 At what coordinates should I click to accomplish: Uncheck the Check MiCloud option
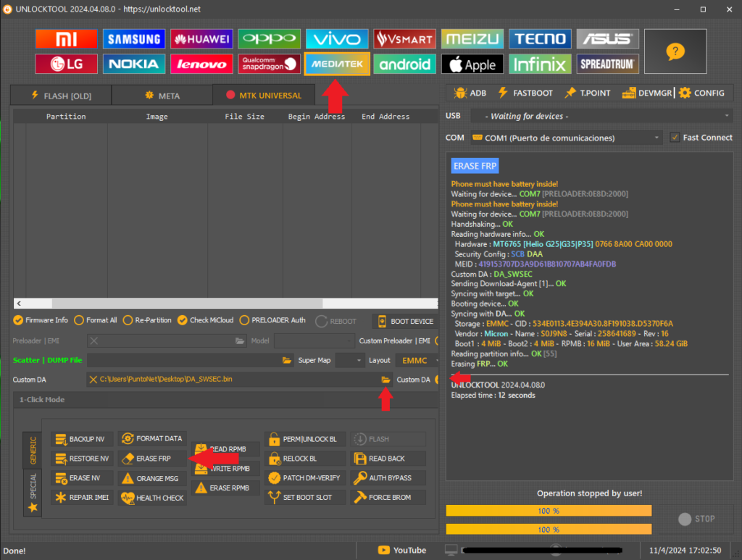182,320
